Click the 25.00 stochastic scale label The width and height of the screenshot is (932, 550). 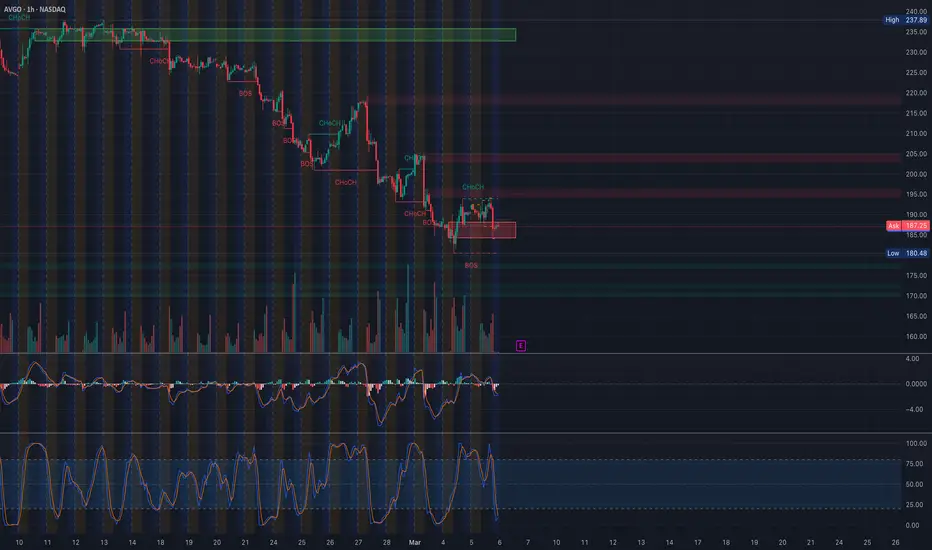tap(914, 505)
